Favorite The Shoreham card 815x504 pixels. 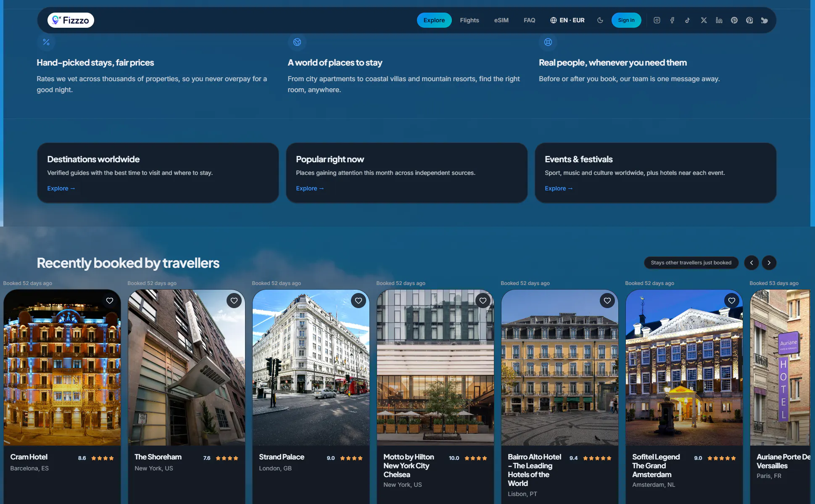pyautogui.click(x=234, y=301)
